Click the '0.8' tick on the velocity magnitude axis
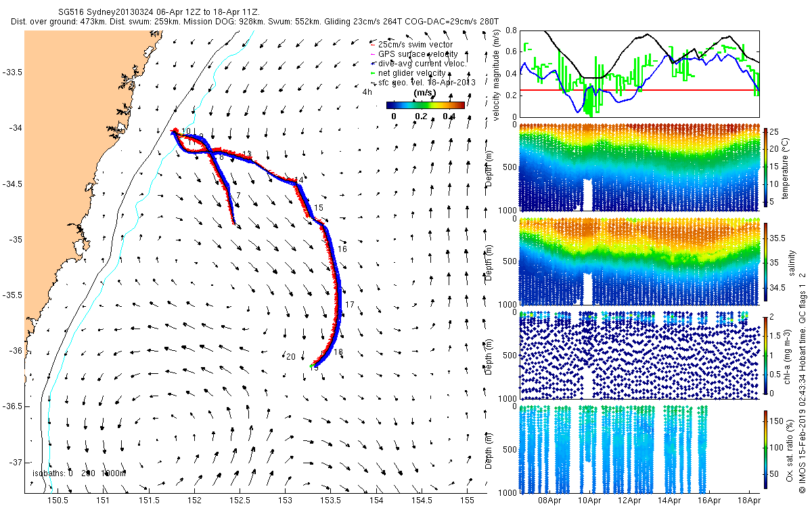This screenshot has width=812, height=508. tap(511, 30)
